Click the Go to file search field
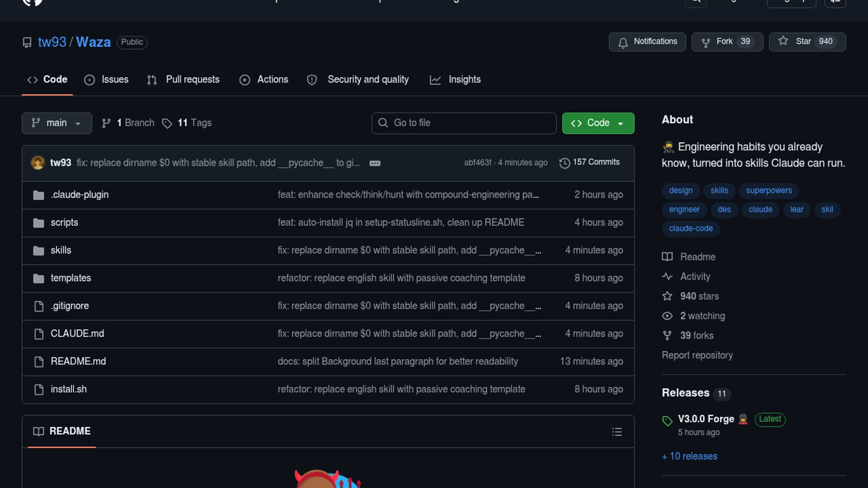Viewport: 868px width, 488px height. click(464, 123)
